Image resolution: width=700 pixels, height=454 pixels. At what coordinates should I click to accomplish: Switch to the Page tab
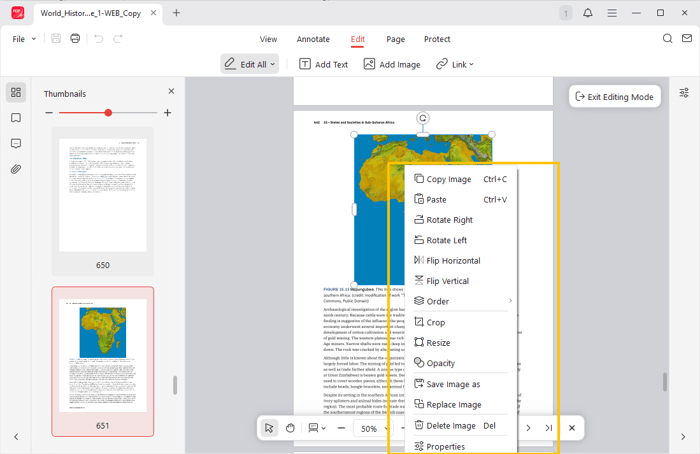click(396, 39)
